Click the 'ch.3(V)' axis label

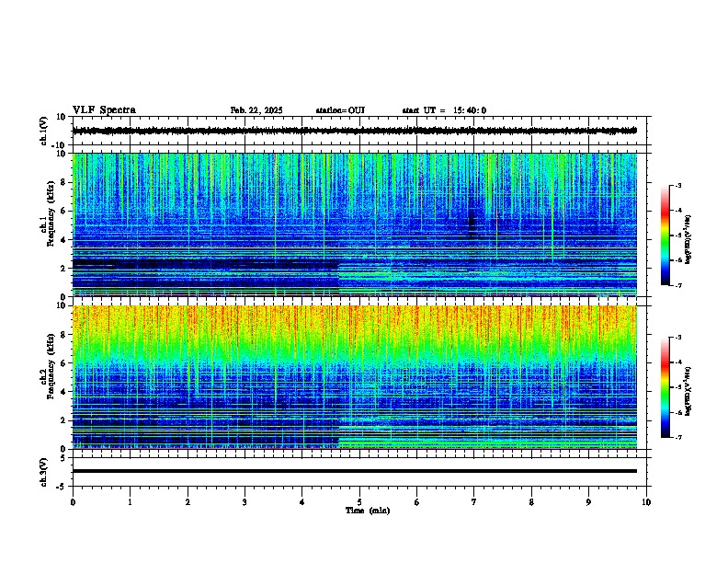coord(43,472)
